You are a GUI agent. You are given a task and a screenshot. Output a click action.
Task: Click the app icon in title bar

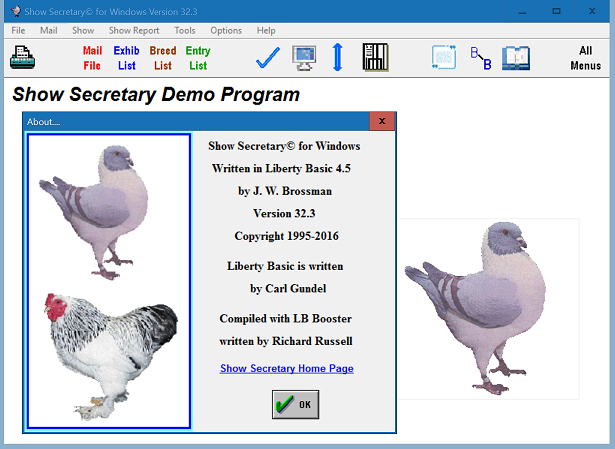[x=16, y=11]
